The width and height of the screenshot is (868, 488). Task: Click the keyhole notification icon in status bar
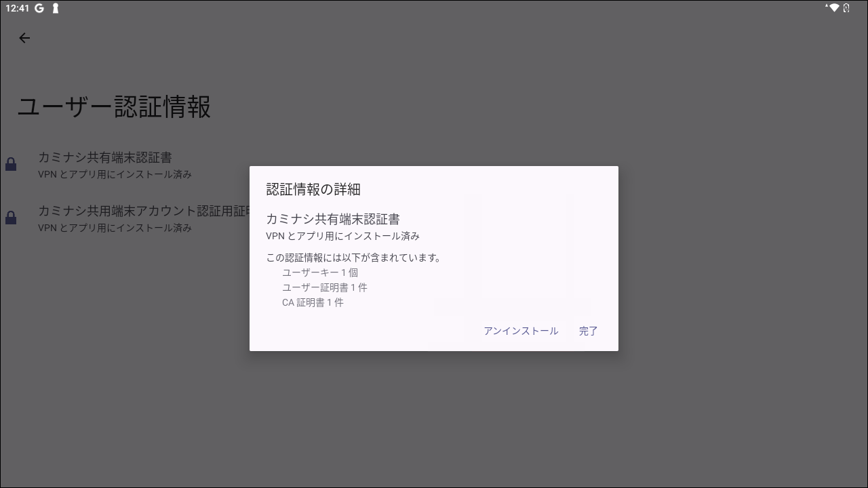coord(56,8)
